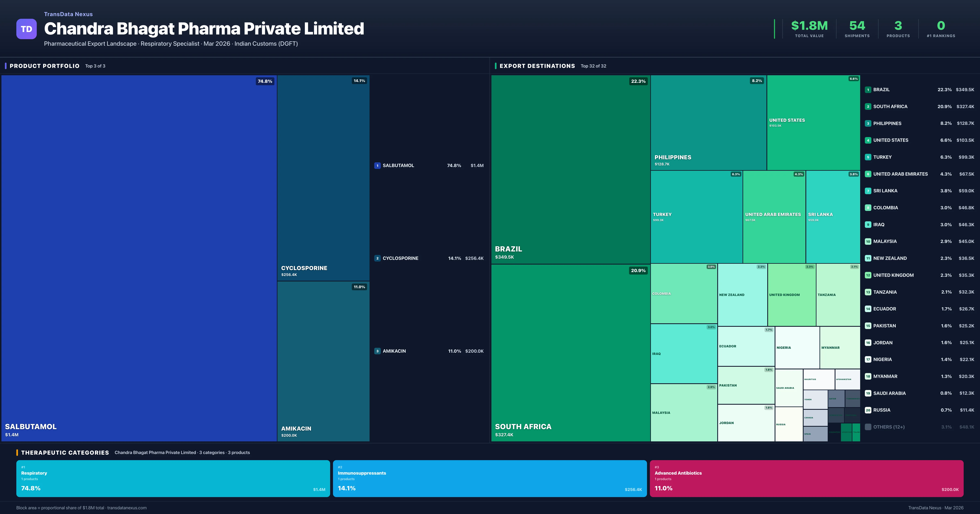This screenshot has width=980, height=514.
Task: Click Cyclosporine rank 2 legend badge
Action: pyautogui.click(x=377, y=258)
